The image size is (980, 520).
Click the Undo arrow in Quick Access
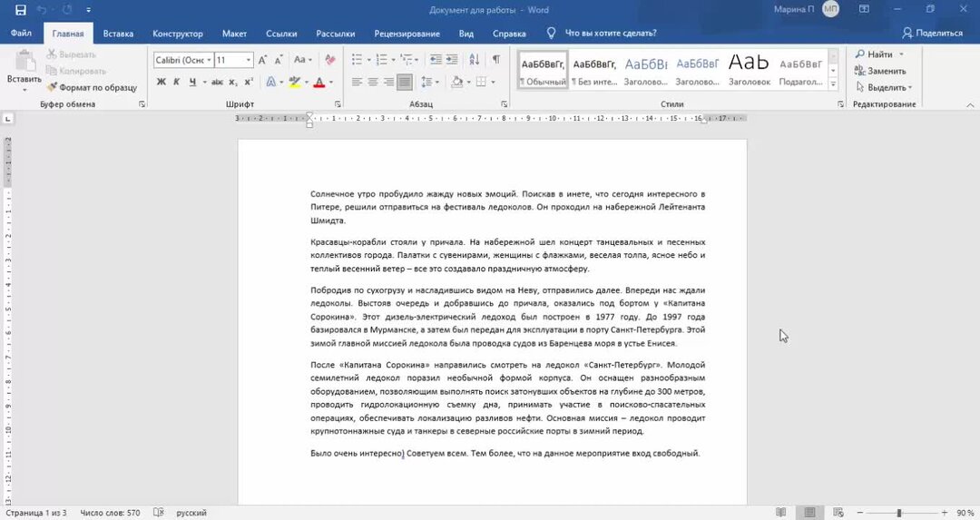42,10
